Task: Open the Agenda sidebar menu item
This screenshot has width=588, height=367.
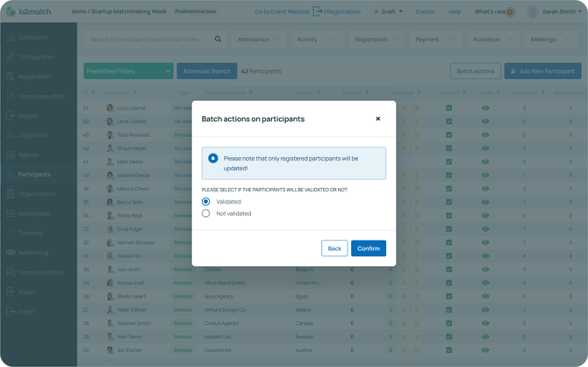Action: point(28,155)
